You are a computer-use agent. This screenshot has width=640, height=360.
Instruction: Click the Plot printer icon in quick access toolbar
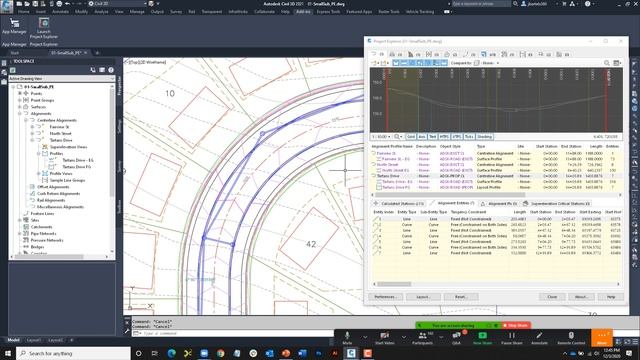59,4
